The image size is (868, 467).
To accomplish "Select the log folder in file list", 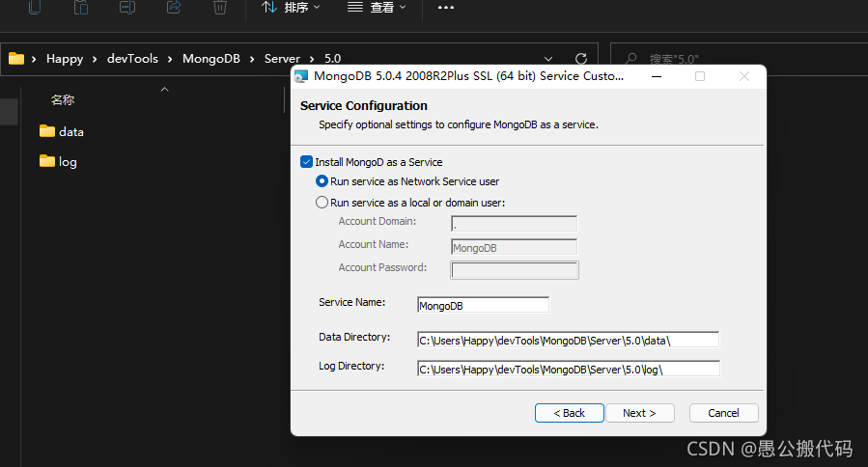I will pos(58,161).
